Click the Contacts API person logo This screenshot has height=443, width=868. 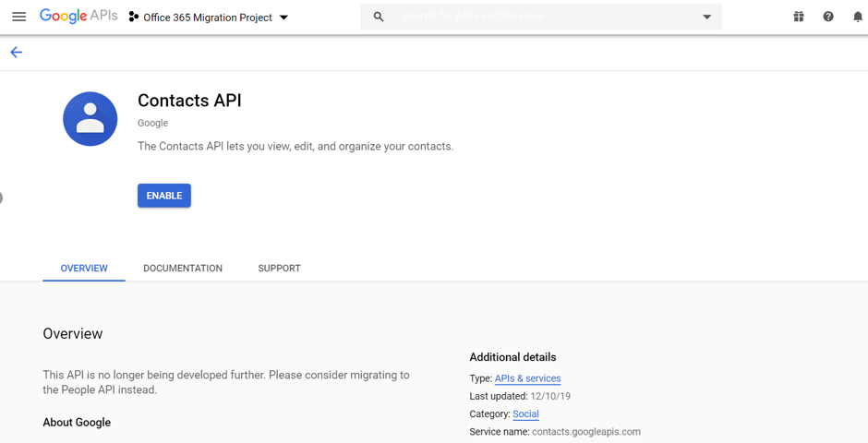click(90, 119)
